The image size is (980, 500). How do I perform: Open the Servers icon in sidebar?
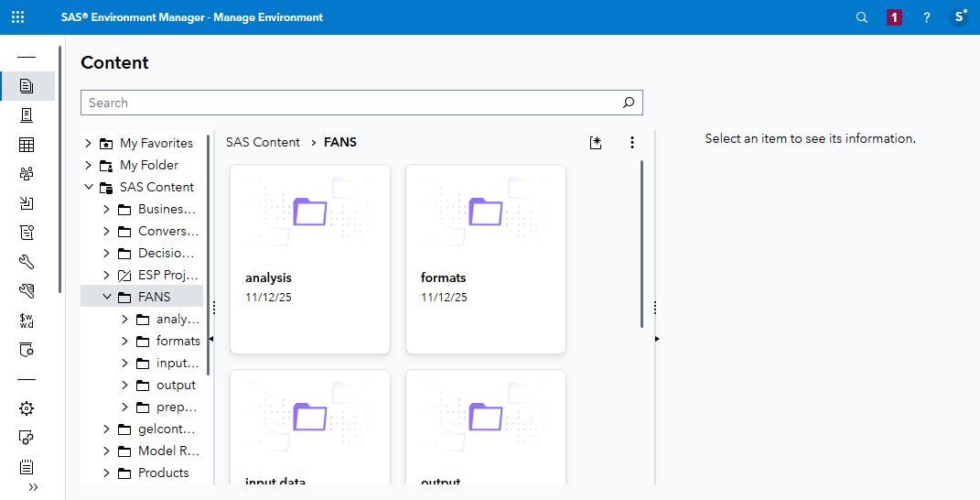(x=27, y=115)
